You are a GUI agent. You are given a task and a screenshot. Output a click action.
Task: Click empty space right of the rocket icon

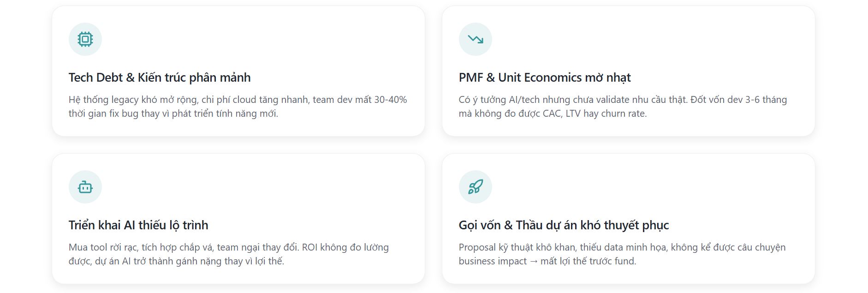click(646, 187)
